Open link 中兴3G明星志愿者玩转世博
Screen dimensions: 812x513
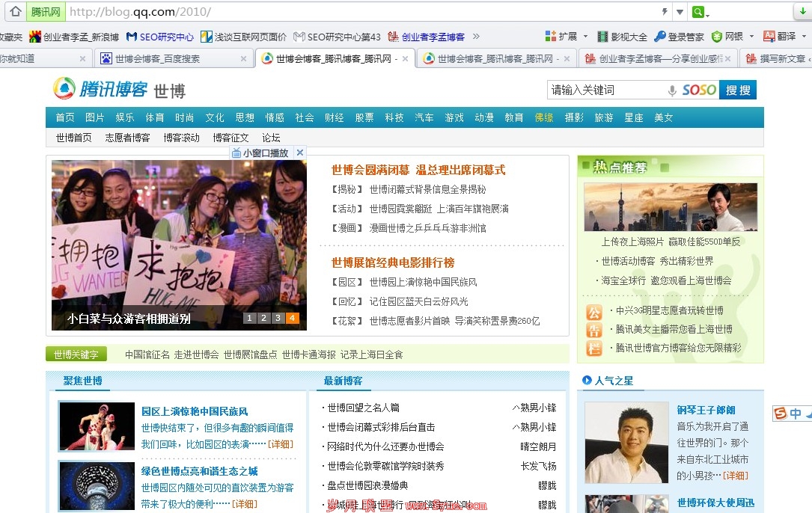[669, 310]
